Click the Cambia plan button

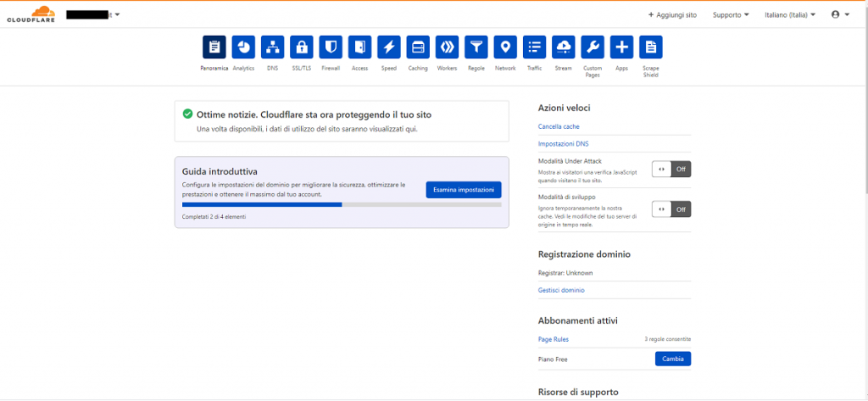point(673,359)
